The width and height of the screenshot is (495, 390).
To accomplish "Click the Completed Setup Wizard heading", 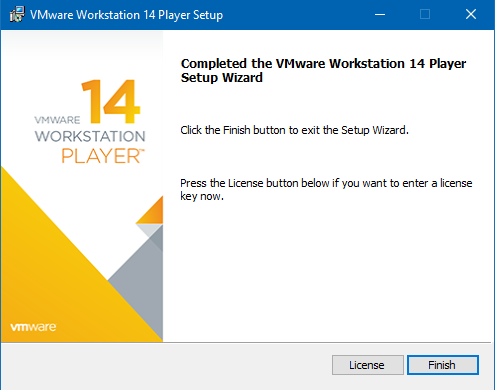I will (x=323, y=70).
